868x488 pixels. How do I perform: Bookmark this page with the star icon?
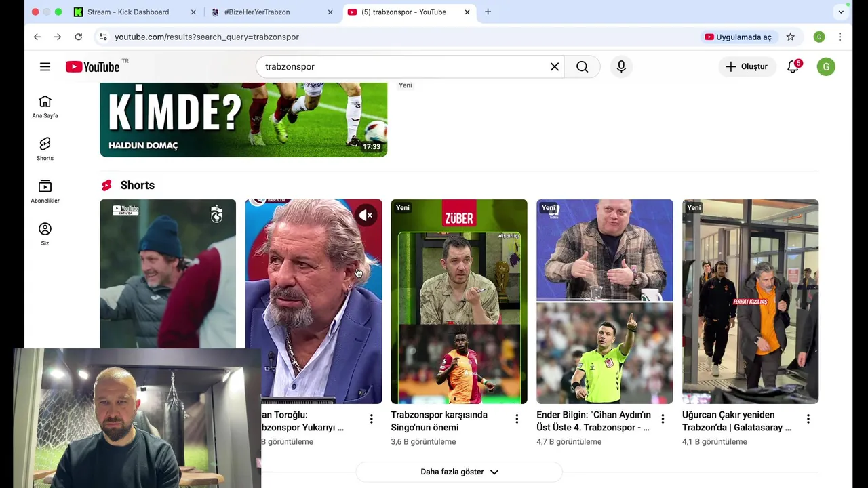point(791,37)
